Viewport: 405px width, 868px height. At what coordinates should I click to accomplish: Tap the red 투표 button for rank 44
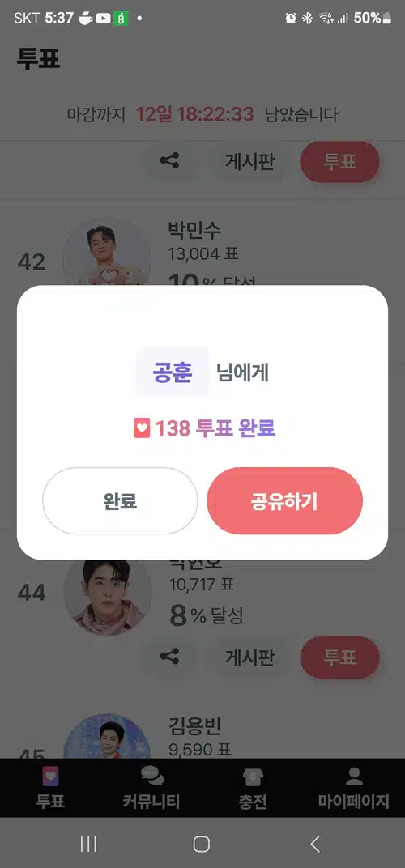click(339, 657)
